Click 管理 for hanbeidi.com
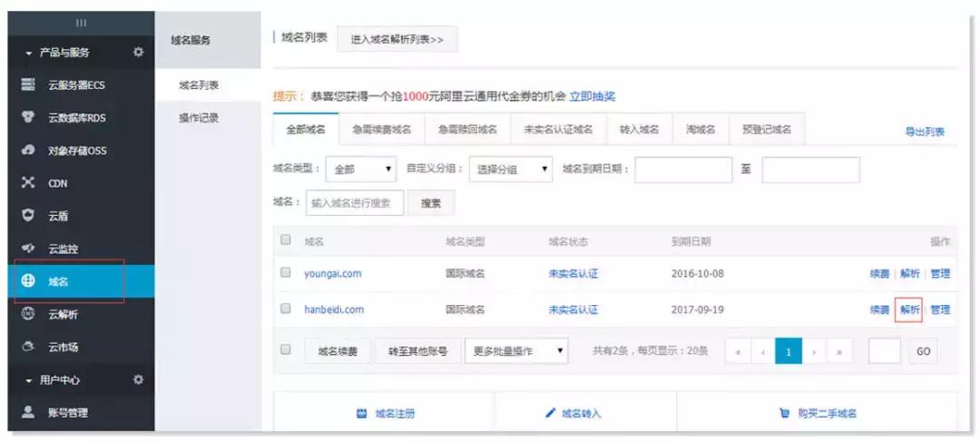 coord(940,310)
